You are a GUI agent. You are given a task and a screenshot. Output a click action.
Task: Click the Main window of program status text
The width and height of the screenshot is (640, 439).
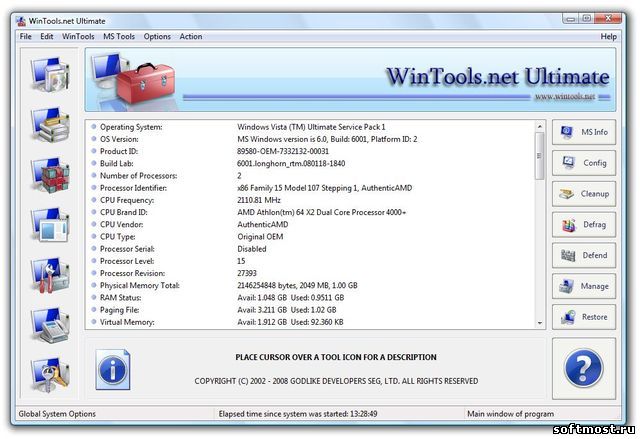click(511, 414)
